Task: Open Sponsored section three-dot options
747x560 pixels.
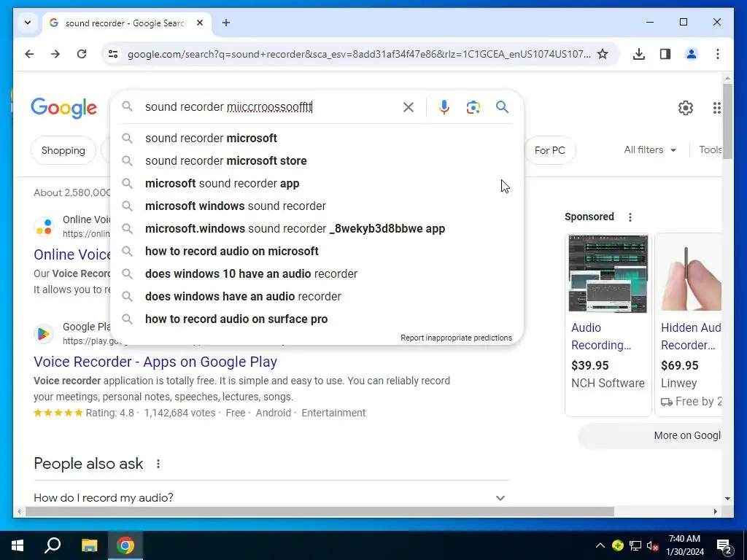Action: (630, 217)
